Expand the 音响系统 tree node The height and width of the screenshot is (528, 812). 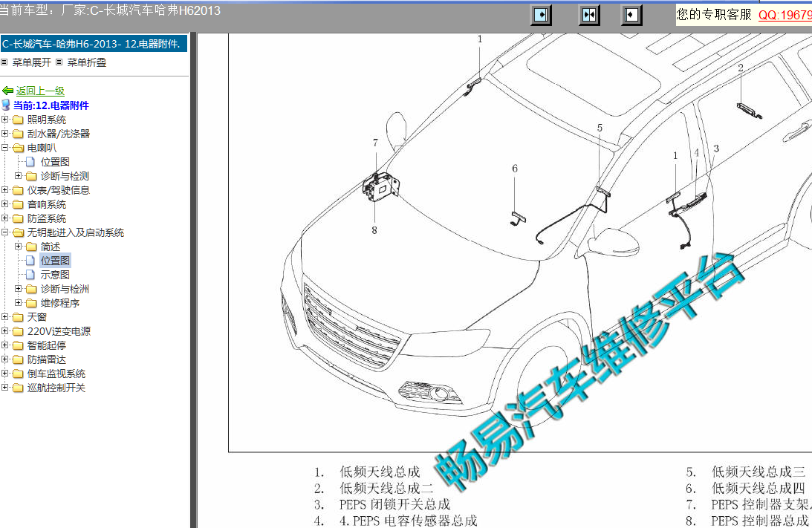[x=4, y=204]
